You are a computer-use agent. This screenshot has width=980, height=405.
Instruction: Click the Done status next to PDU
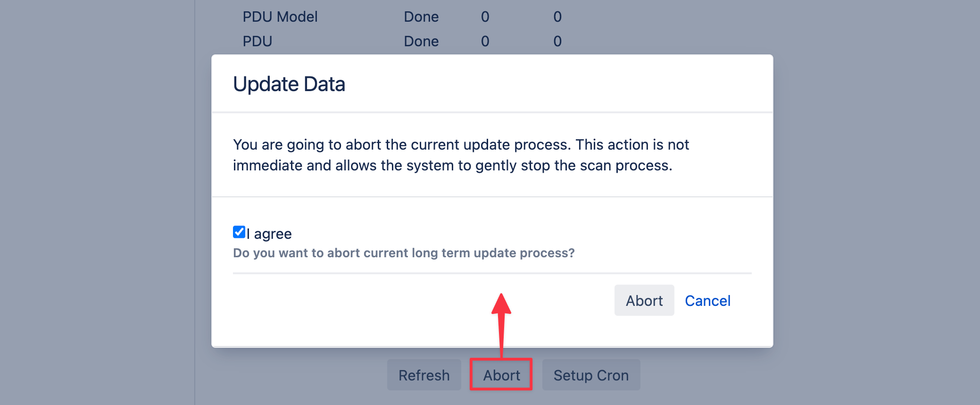click(x=421, y=41)
